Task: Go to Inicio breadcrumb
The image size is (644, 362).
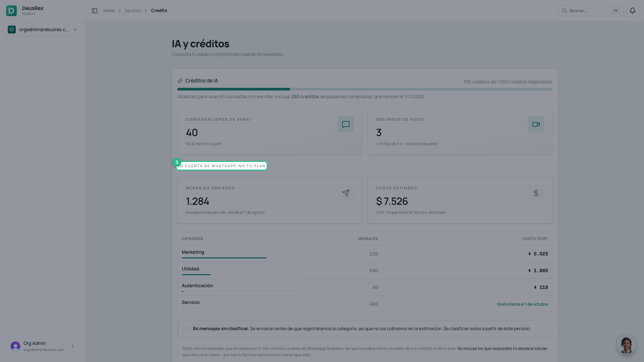Action: pos(109,11)
